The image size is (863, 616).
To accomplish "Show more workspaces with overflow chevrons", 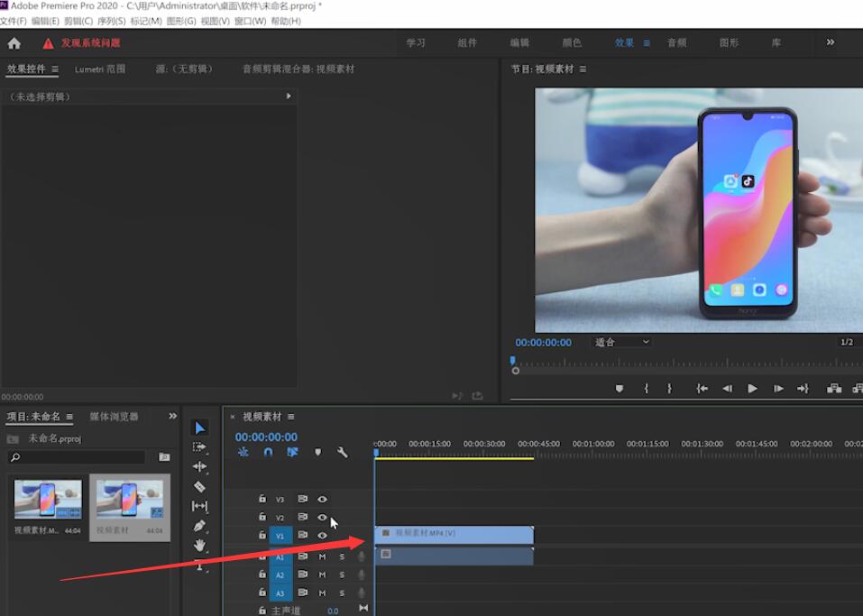I will [x=830, y=42].
